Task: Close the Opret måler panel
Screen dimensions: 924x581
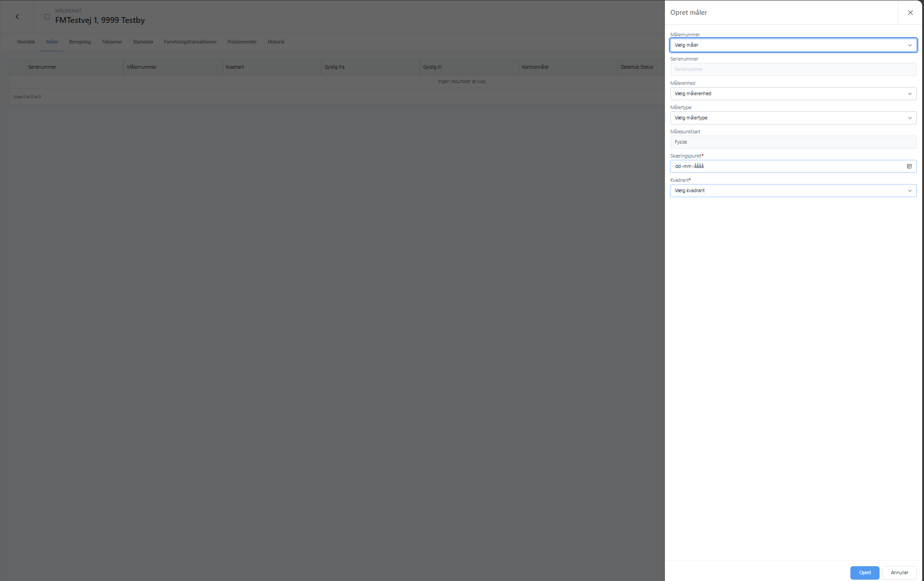Action: pyautogui.click(x=910, y=13)
